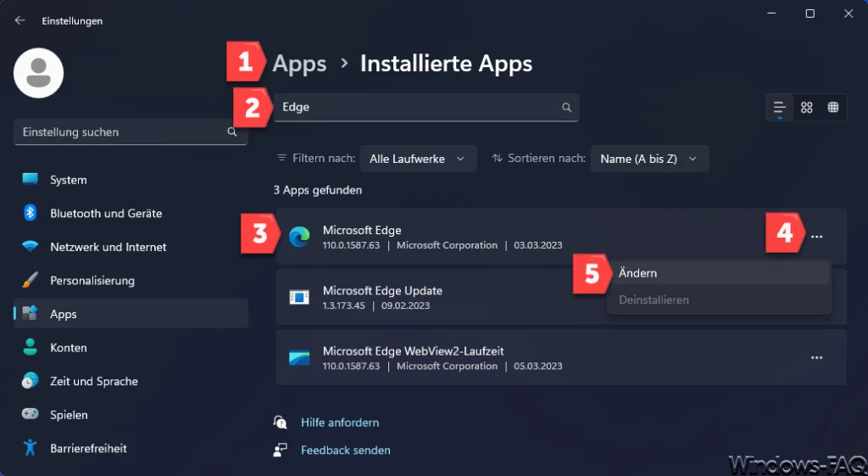
Task: Maximize the Einstellungen window
Action: click(x=810, y=14)
